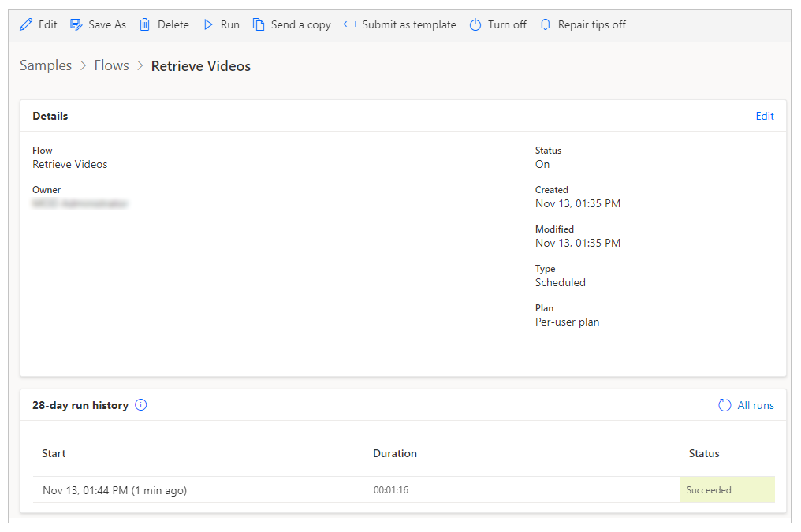This screenshot has width=801, height=532.
Task: Click the Edit pencil icon in toolbar
Action: coord(26,24)
